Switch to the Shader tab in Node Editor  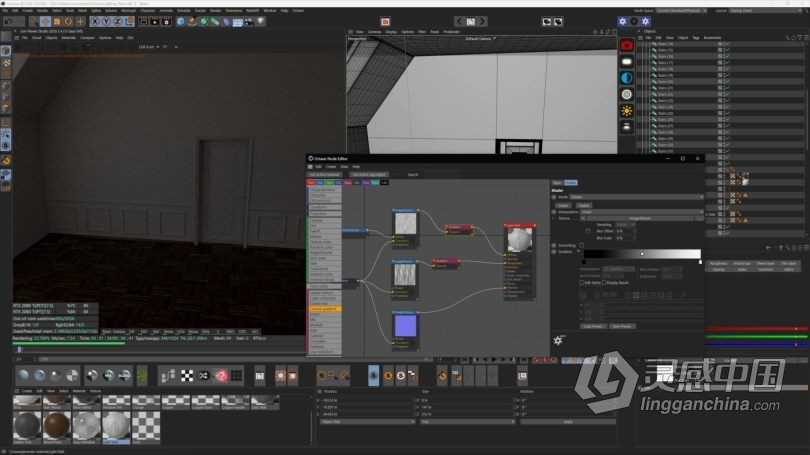coord(571,183)
